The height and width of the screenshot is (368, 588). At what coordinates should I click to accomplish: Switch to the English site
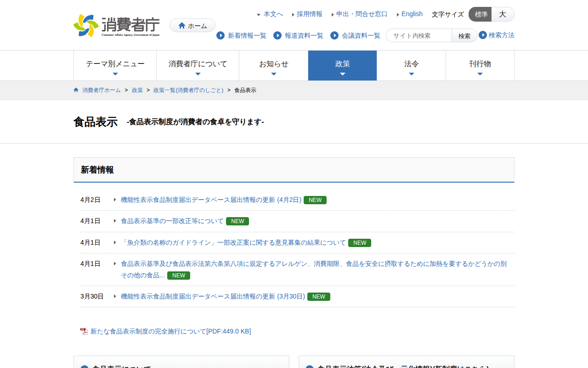point(412,14)
